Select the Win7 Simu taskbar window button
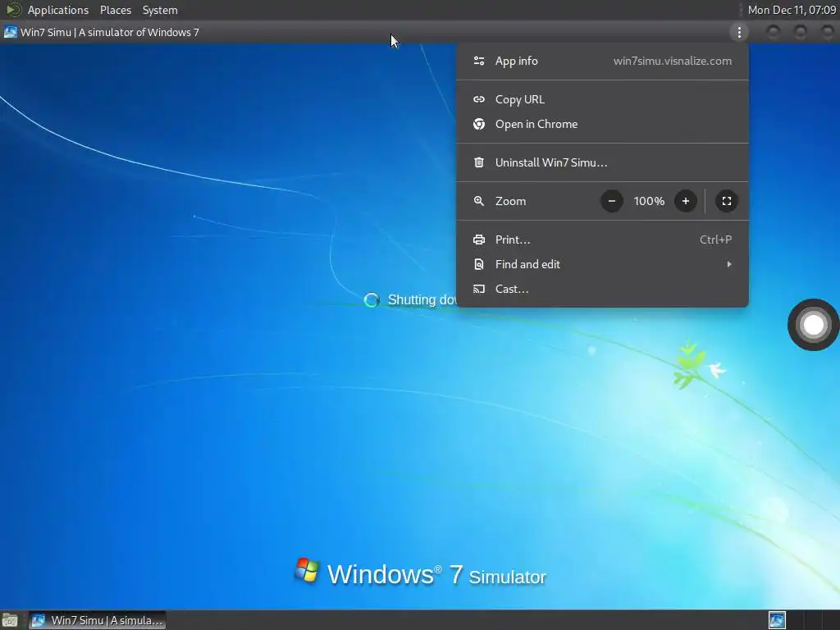Viewport: 840px width, 630px height. [97, 620]
